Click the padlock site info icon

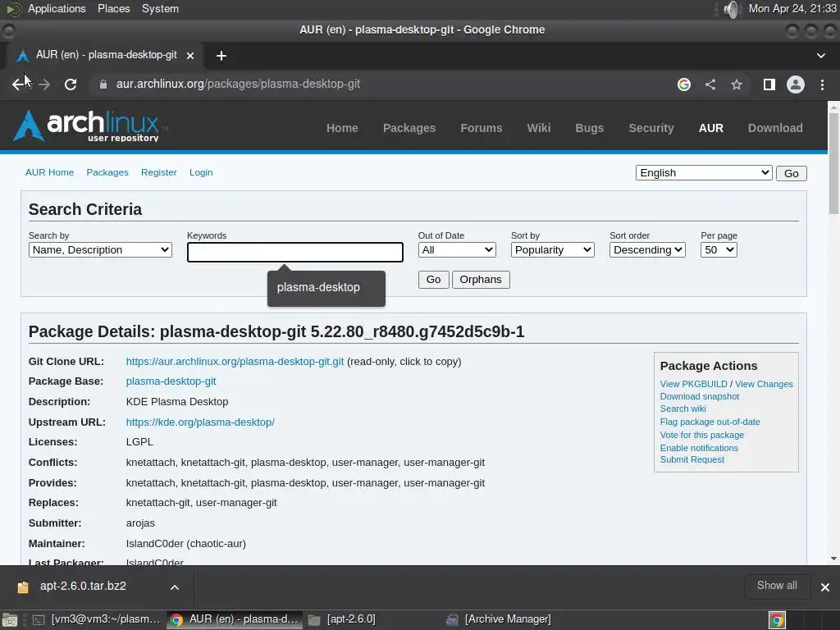coord(103,84)
